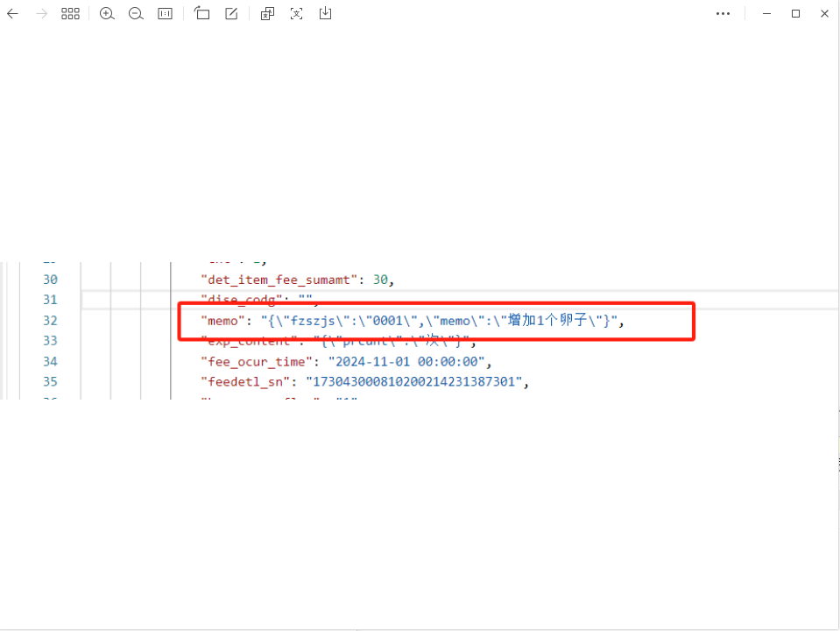
Task: Open the more options ellipsis menu
Action: [x=723, y=14]
